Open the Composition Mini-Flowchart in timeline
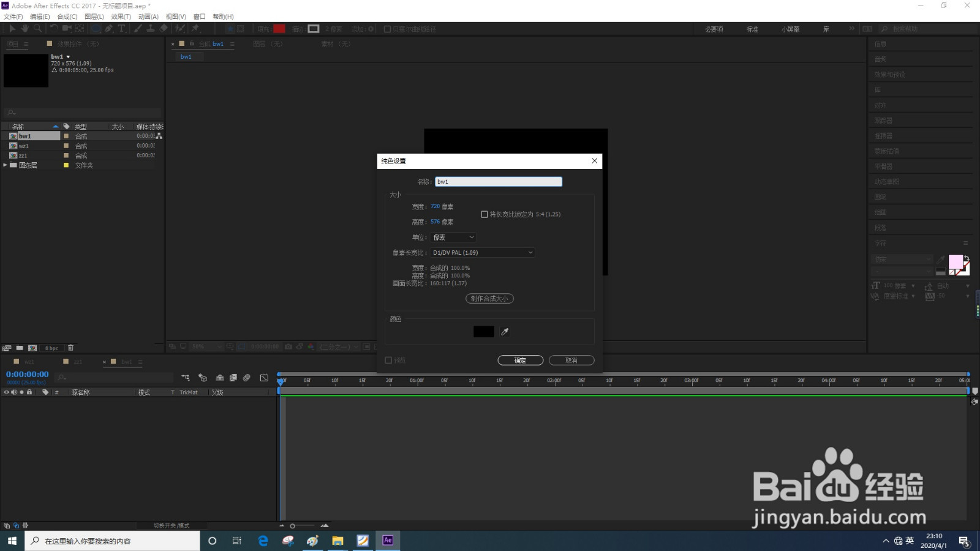The width and height of the screenshot is (980, 551). 186,378
